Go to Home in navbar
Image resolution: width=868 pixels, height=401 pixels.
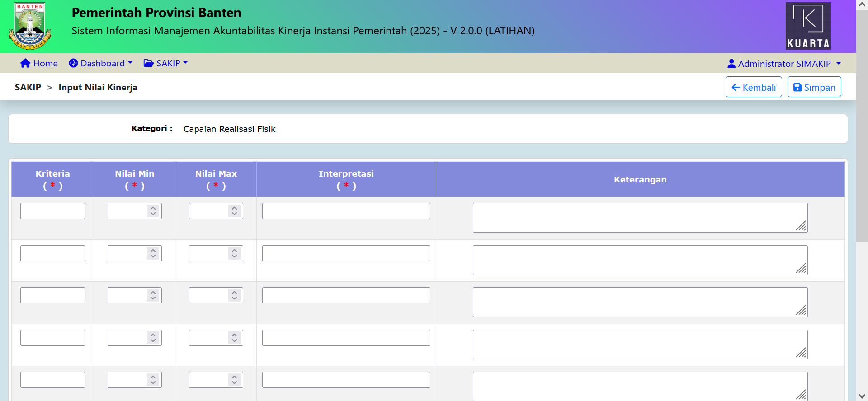(39, 63)
